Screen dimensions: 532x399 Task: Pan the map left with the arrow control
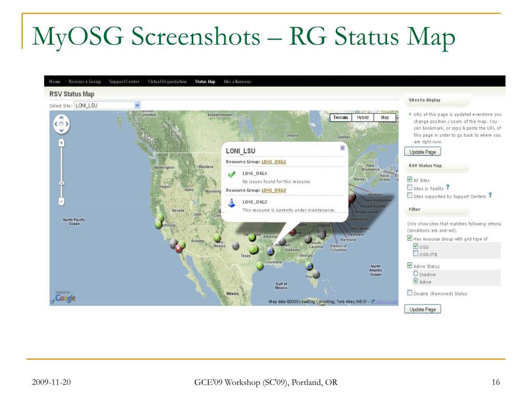point(56,124)
